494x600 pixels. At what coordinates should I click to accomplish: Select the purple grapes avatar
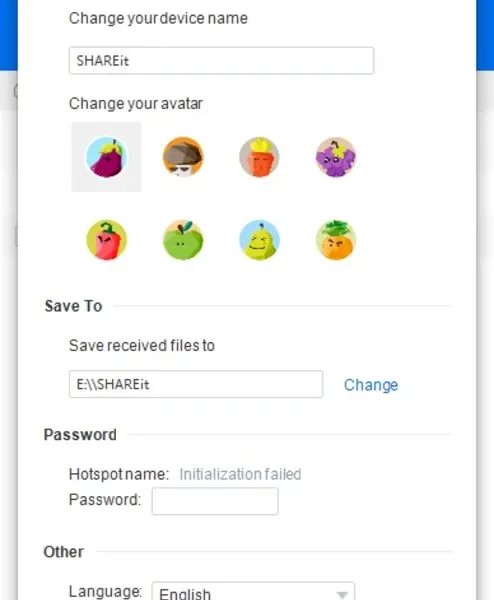click(x=336, y=157)
